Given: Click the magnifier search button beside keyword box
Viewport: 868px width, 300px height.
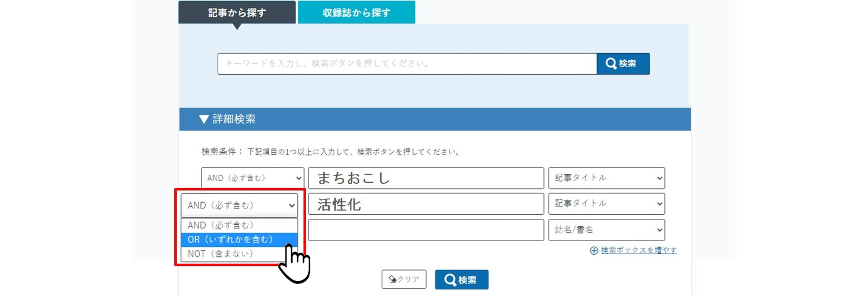Looking at the screenshot, I should click(623, 64).
